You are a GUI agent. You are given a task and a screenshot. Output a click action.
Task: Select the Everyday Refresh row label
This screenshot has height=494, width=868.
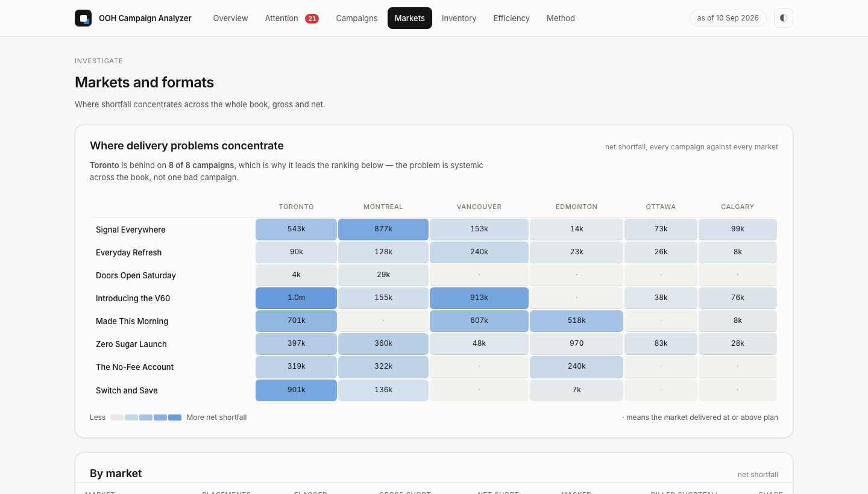(129, 252)
